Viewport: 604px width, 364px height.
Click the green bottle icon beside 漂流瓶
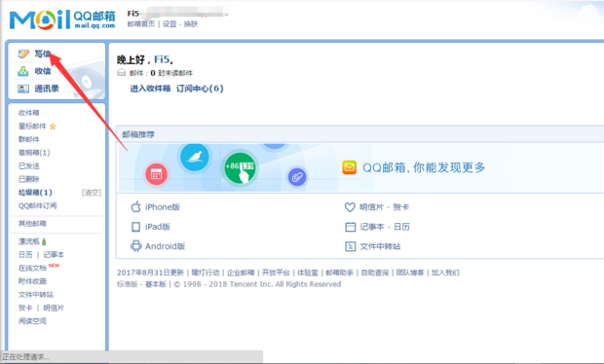[x=44, y=241]
